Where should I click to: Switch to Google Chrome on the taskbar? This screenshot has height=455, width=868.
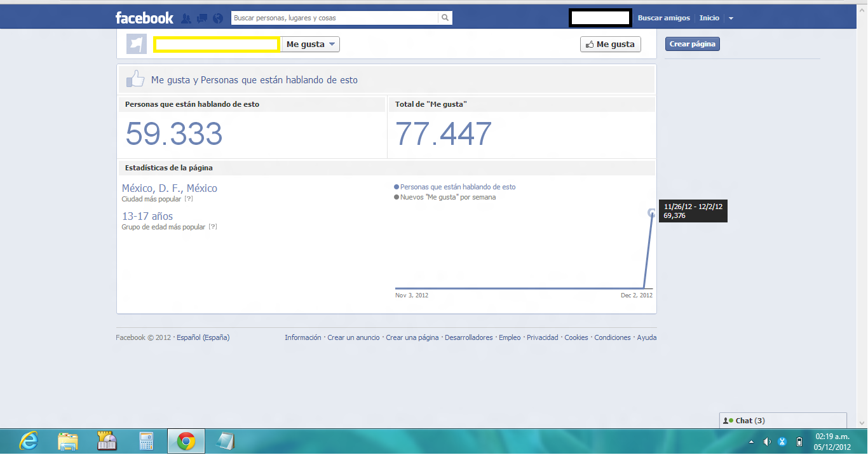pyautogui.click(x=186, y=441)
